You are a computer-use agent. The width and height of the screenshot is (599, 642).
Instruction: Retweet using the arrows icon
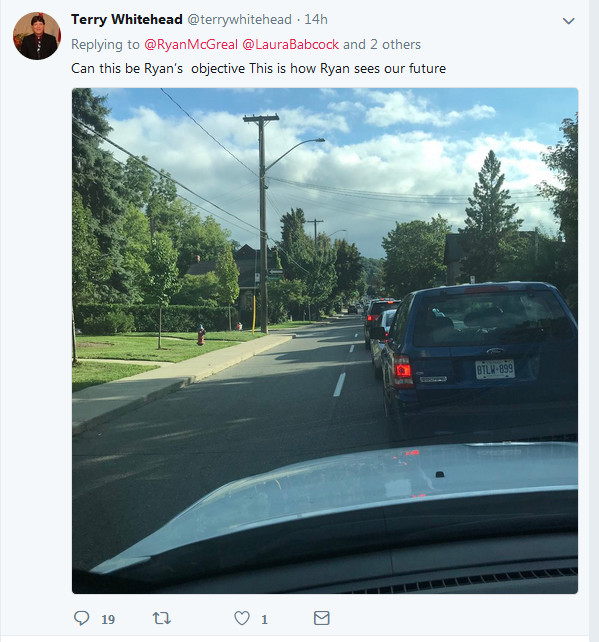coord(162,618)
